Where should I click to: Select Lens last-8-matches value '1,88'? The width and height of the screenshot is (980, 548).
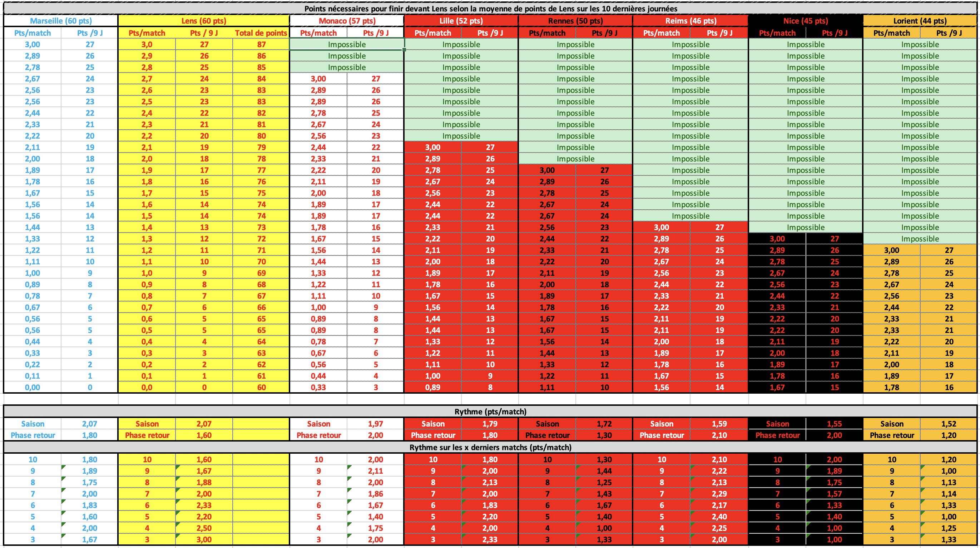[x=204, y=482]
